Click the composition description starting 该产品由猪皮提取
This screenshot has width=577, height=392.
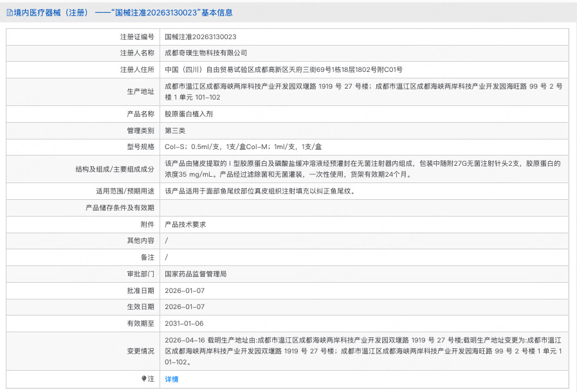[363, 169]
